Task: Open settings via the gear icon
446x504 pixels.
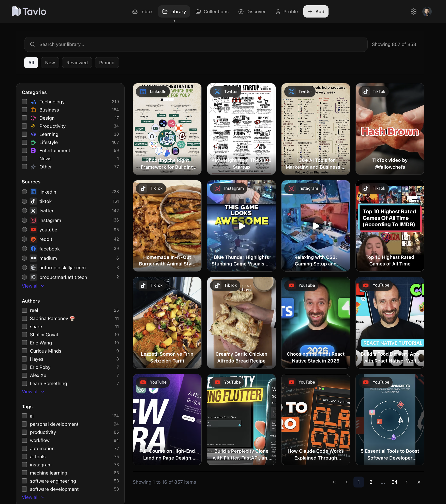Action: pyautogui.click(x=413, y=11)
